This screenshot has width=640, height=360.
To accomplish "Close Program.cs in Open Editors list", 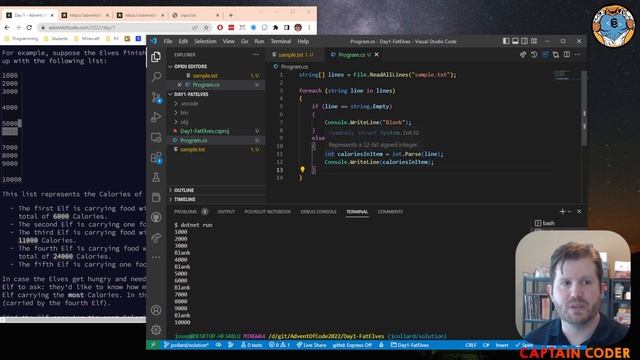I will coord(179,84).
